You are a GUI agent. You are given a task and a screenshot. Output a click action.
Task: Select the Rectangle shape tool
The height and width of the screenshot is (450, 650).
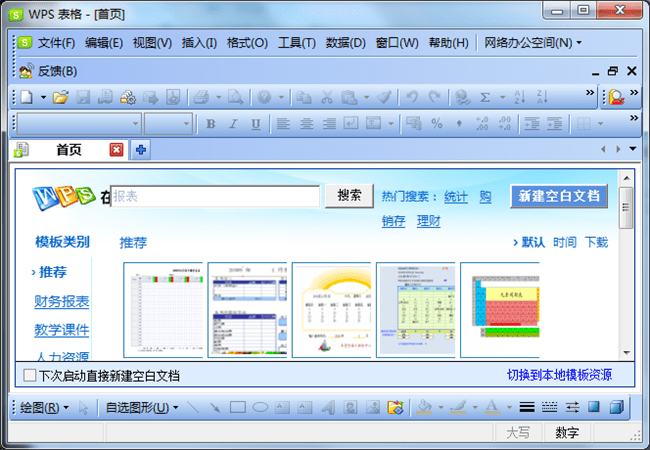pos(238,407)
